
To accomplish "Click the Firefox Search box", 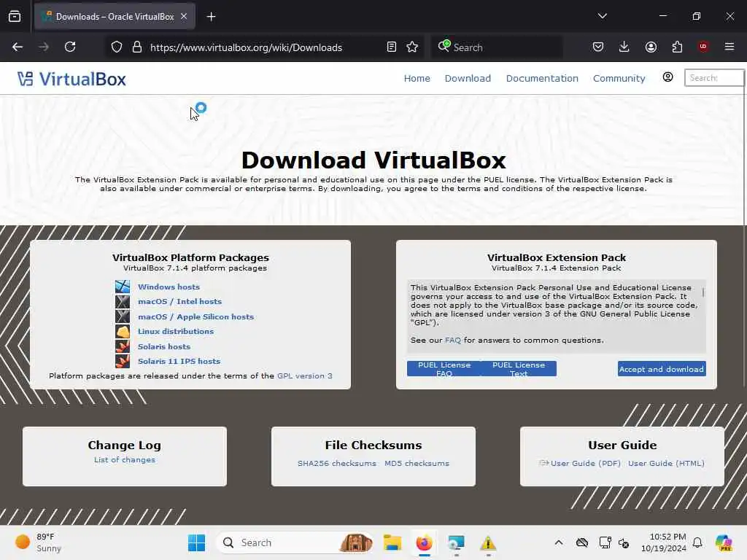I will pyautogui.click(x=496, y=47).
